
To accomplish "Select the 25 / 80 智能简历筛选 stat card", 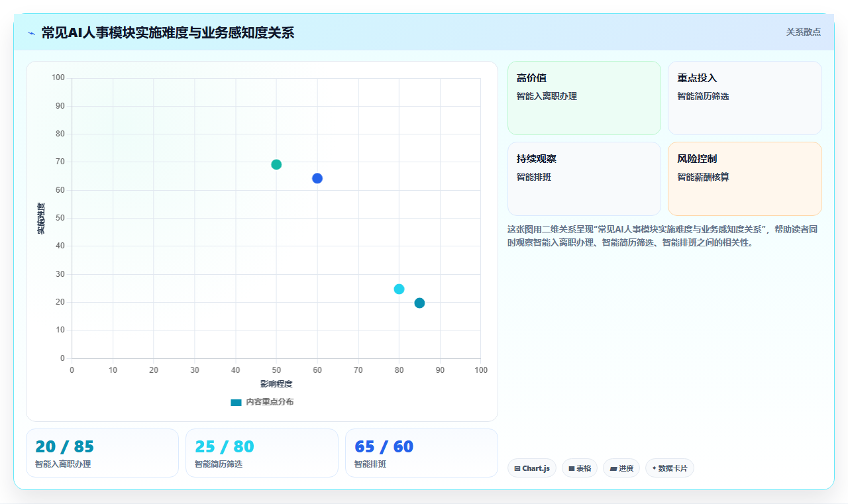I will tap(262, 453).
